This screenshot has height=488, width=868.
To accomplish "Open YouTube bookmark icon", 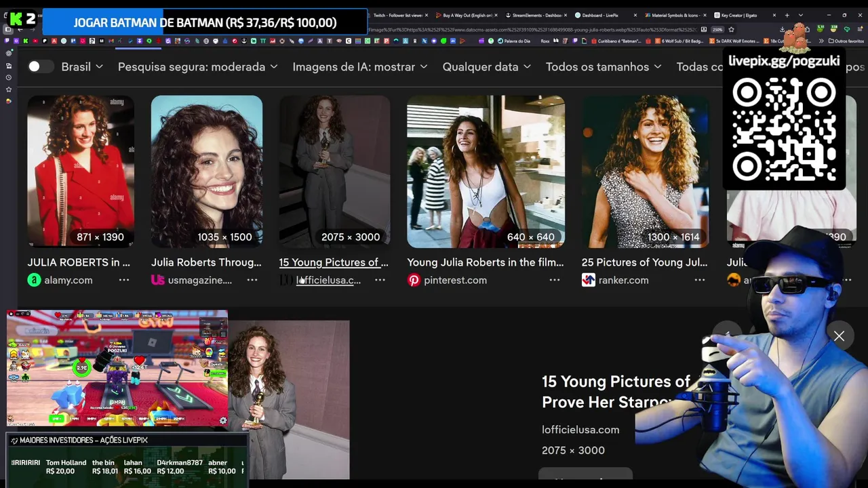I will point(35,41).
